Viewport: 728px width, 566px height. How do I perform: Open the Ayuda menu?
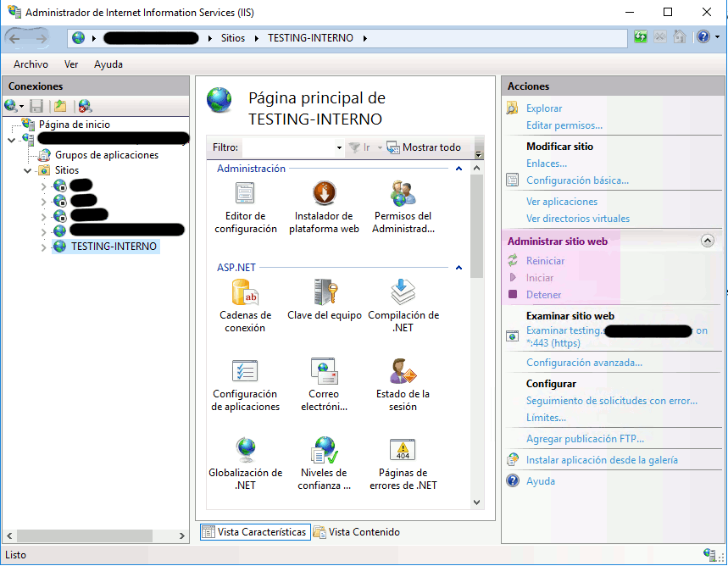(108, 64)
